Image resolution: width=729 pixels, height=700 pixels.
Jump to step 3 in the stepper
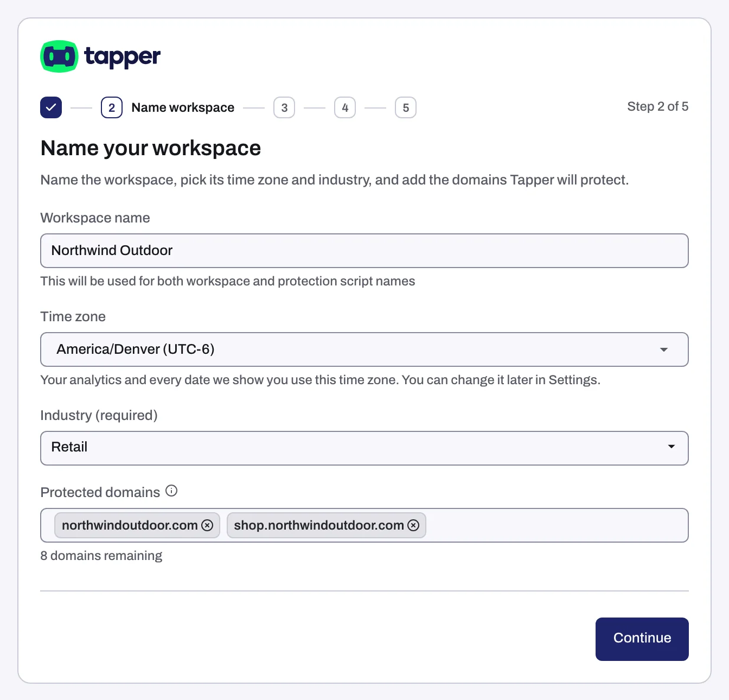click(284, 107)
